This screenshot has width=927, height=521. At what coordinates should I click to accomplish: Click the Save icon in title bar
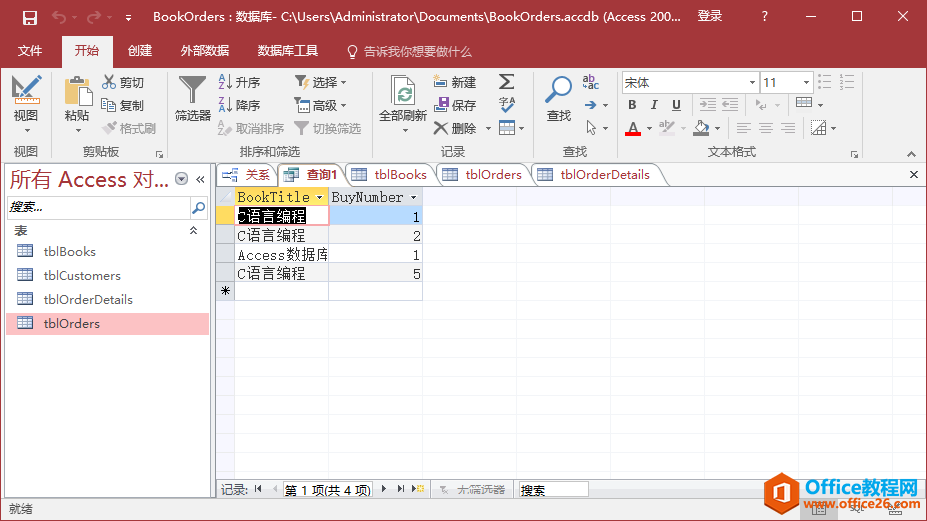click(30, 17)
